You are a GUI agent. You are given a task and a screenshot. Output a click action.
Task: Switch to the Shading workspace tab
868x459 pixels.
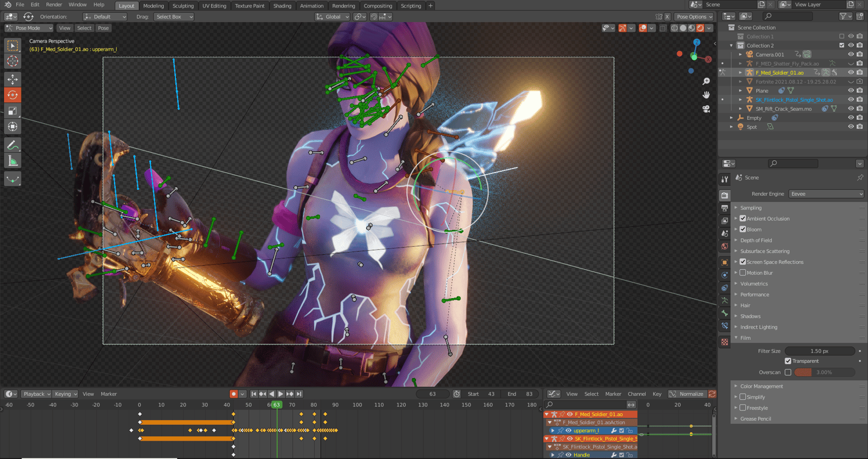[x=282, y=6]
